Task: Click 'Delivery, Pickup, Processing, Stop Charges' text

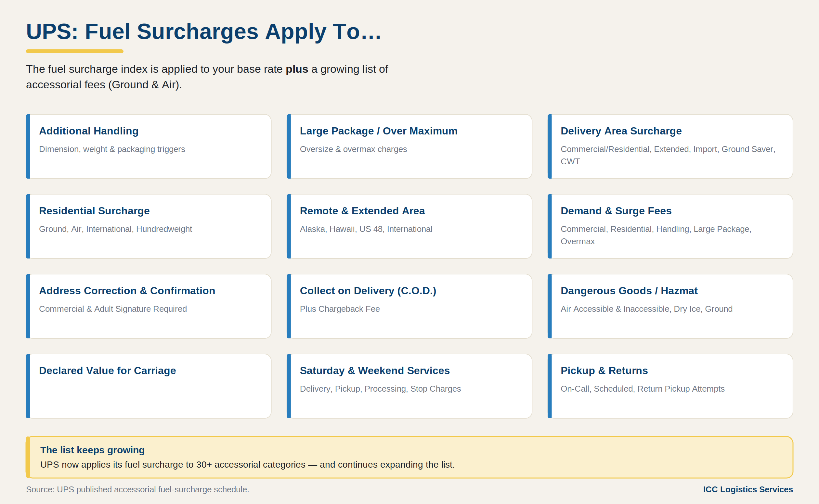Action: (x=380, y=389)
